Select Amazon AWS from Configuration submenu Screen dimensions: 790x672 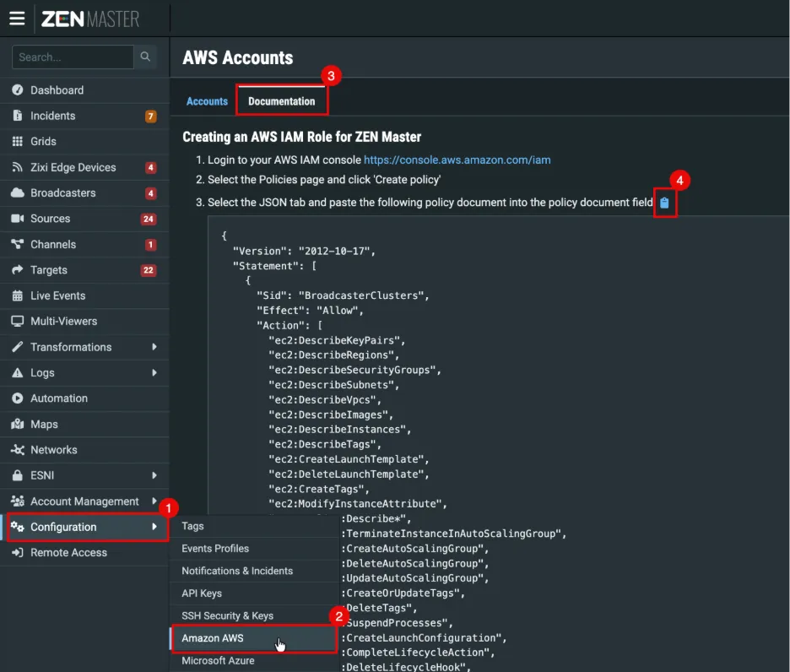pos(254,638)
